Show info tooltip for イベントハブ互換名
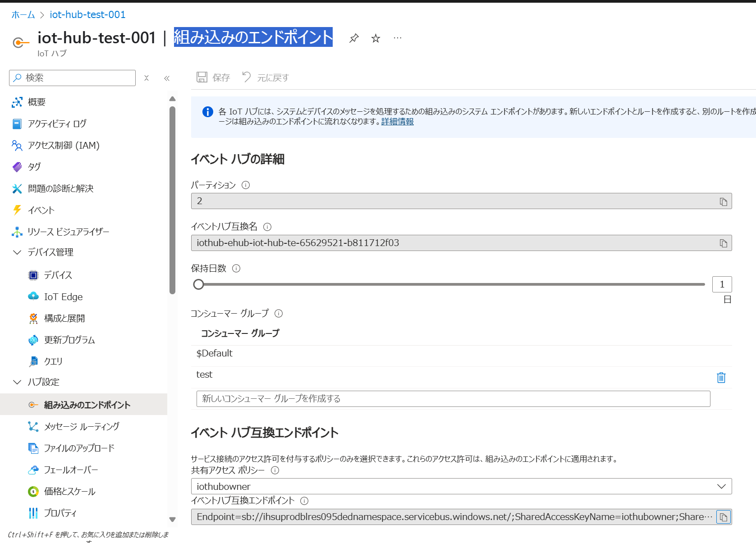The width and height of the screenshot is (756, 543). pyautogui.click(x=267, y=227)
